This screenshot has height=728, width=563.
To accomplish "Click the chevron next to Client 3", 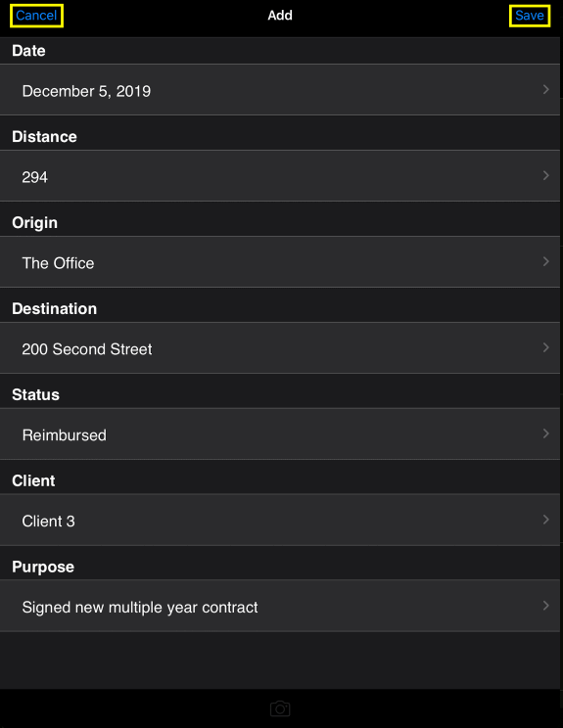I will point(546,520).
